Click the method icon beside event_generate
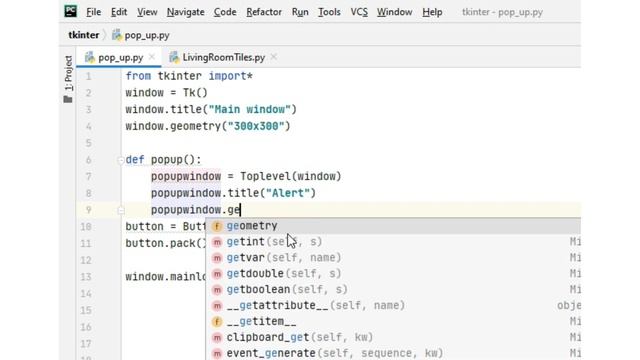The height and width of the screenshot is (360, 640). pos(217,353)
